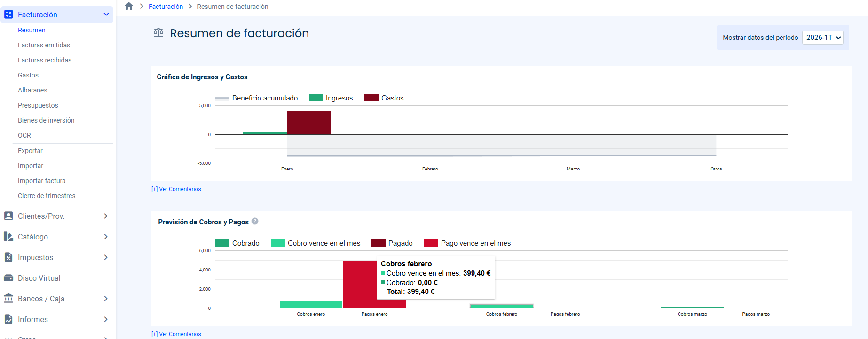Click the Catálogo sidebar icon
868x339 pixels.
click(8, 237)
